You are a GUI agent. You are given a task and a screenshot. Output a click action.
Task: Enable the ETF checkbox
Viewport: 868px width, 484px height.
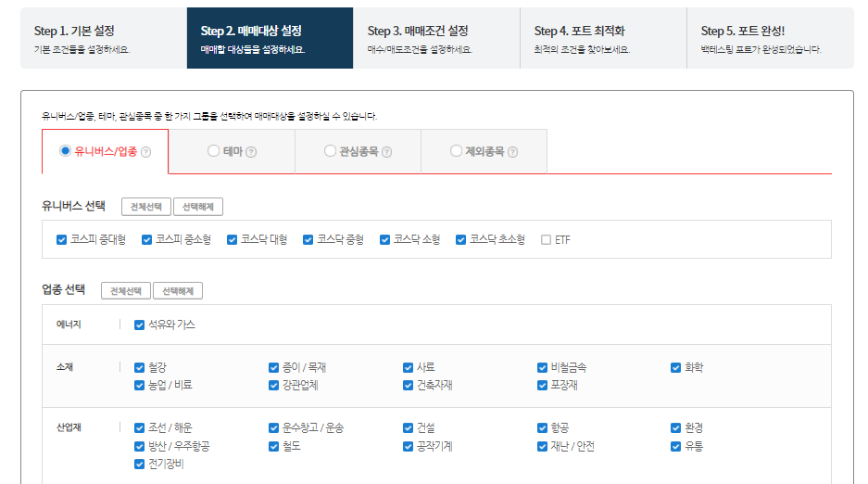[x=547, y=240]
